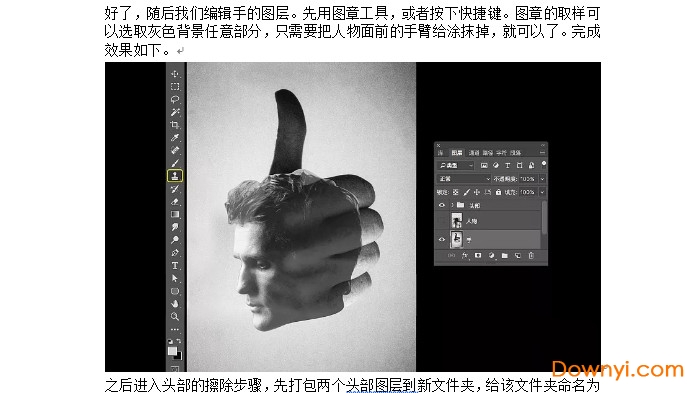Collapse the panel with double arrows
700x393 pixels.
point(543,145)
